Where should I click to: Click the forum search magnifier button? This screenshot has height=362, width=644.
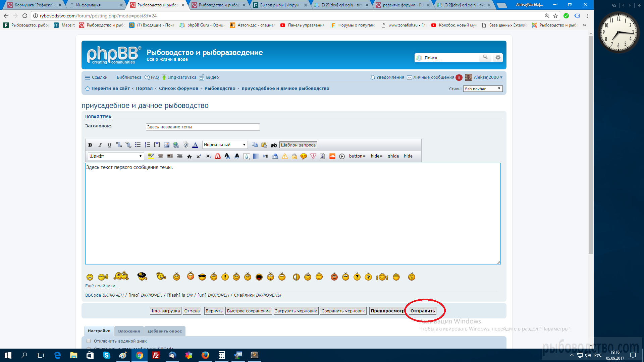pyautogui.click(x=485, y=57)
